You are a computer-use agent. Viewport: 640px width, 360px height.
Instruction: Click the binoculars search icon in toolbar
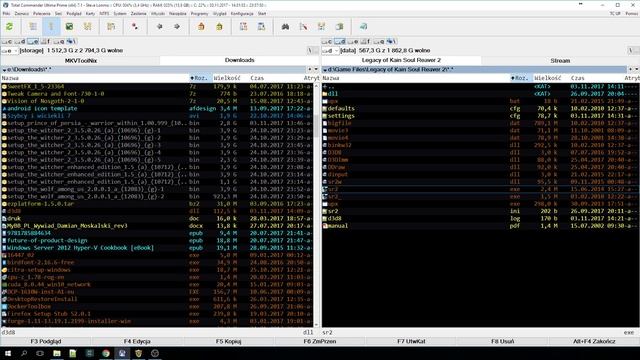pyautogui.click(x=285, y=27)
